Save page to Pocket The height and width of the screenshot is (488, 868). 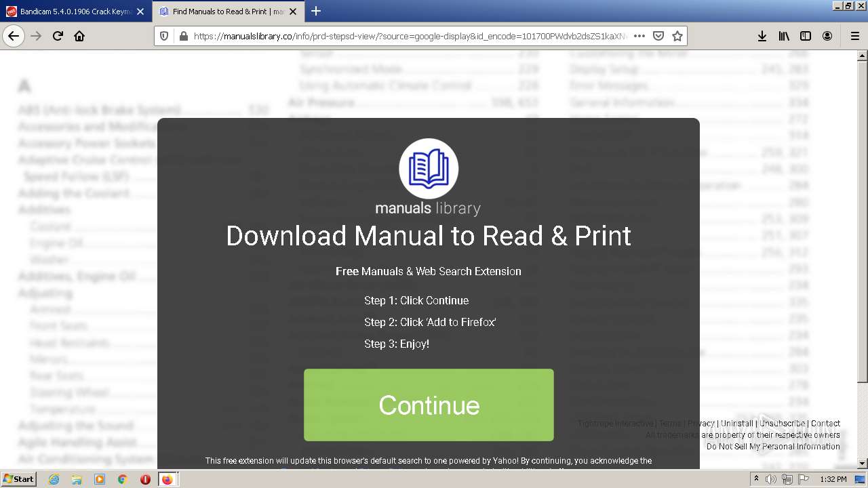tap(658, 36)
